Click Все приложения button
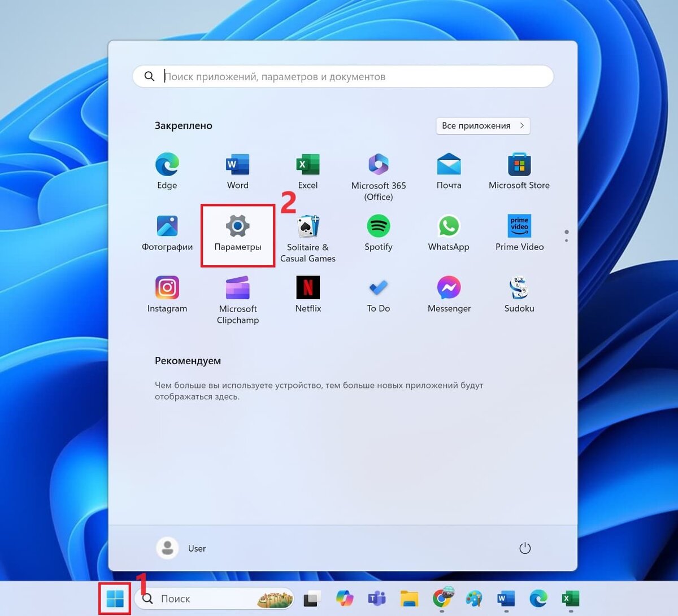Screen dimensions: 678x616 (483, 126)
